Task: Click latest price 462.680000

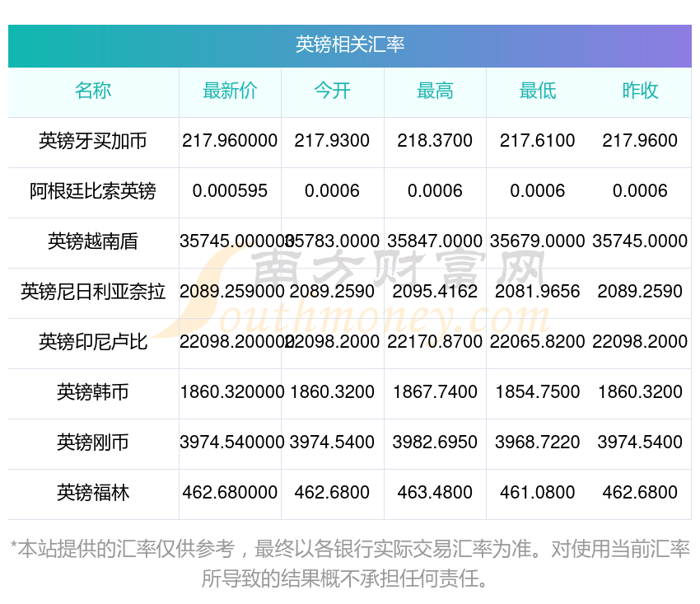Action: click(x=230, y=493)
